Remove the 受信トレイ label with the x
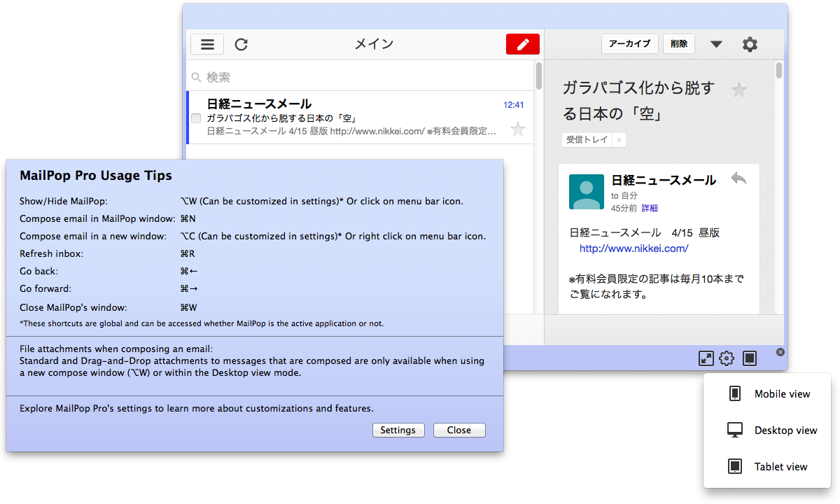The image size is (840, 504). (x=618, y=140)
